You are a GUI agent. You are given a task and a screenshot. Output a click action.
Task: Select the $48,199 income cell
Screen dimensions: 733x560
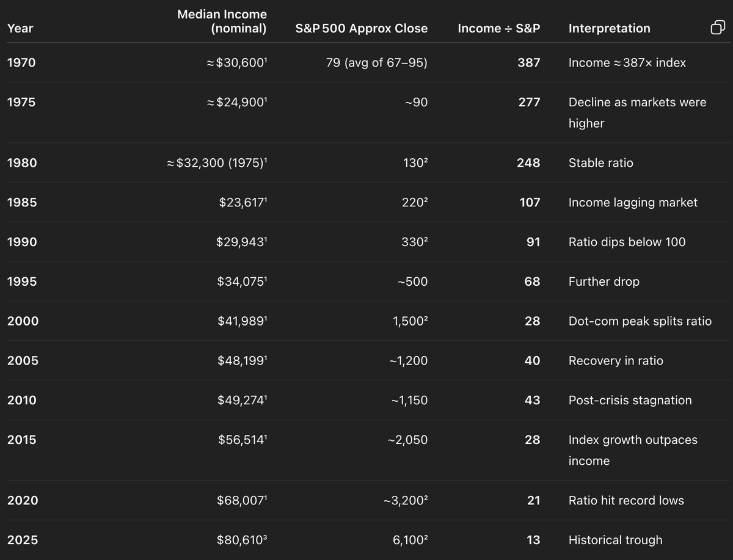point(243,360)
